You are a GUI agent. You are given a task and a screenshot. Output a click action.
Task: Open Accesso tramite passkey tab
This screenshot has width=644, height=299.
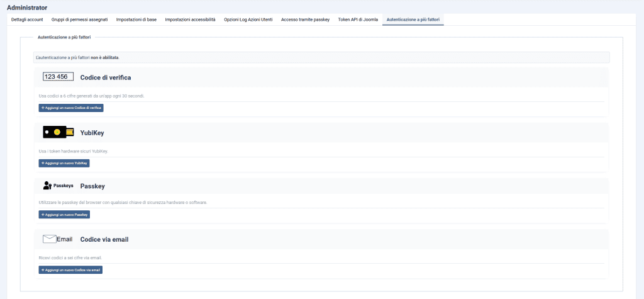click(305, 20)
